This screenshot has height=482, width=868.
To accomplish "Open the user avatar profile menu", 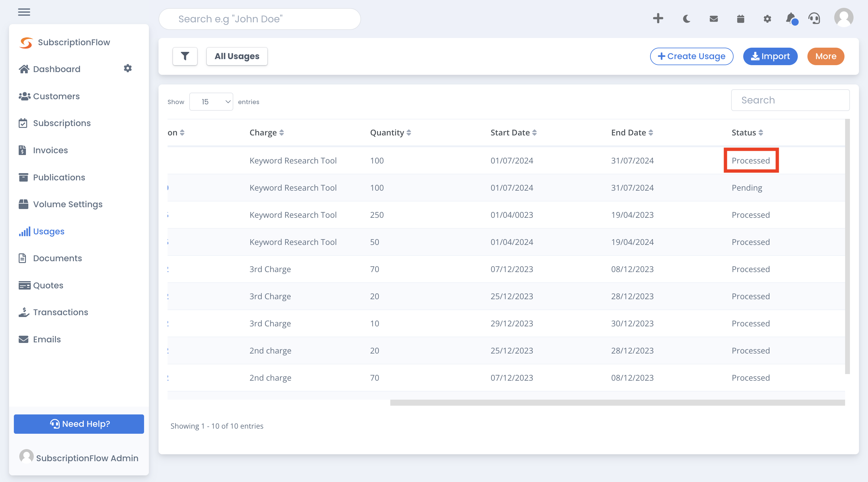I will click(843, 17).
